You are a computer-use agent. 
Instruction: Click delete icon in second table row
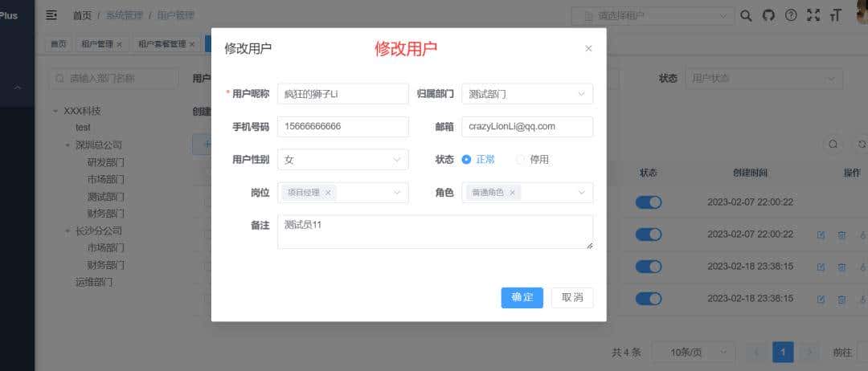tap(841, 235)
